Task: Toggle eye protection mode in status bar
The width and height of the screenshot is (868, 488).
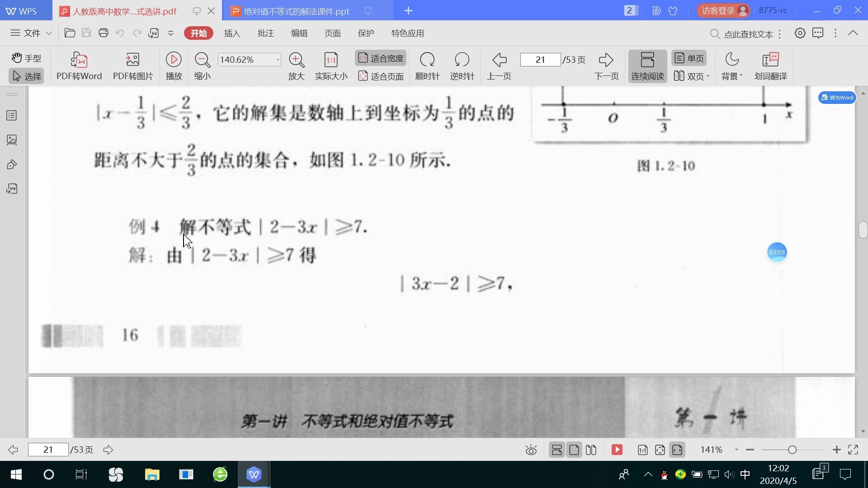Action: (x=531, y=450)
